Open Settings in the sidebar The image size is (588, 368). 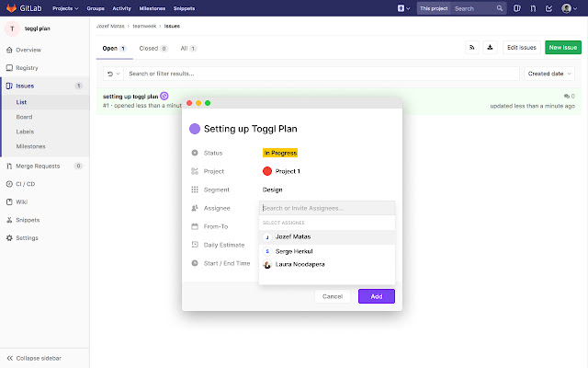27,237
